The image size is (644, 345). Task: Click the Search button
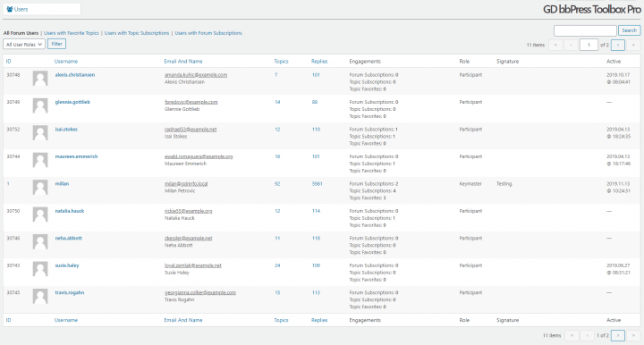click(629, 30)
